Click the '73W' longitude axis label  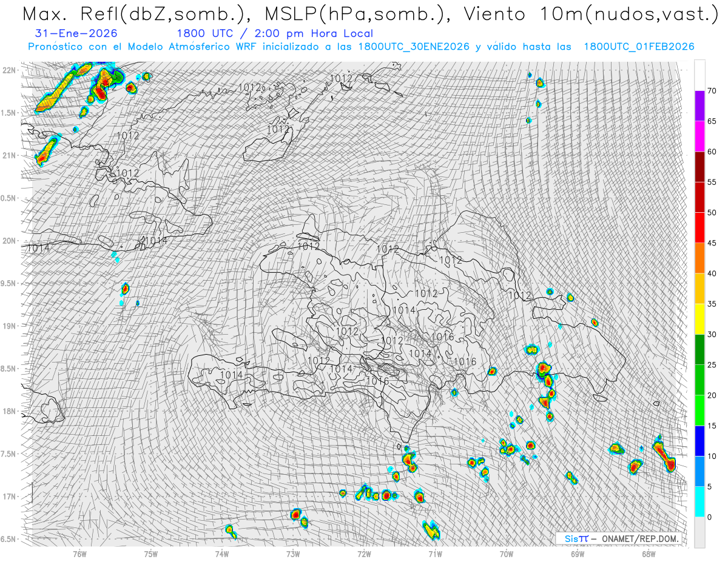tap(293, 554)
